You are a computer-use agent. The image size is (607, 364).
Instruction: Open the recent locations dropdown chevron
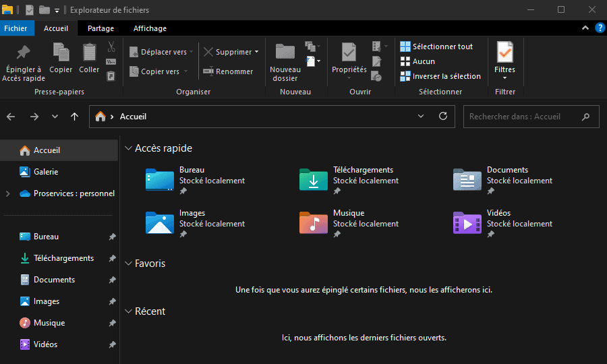55,117
